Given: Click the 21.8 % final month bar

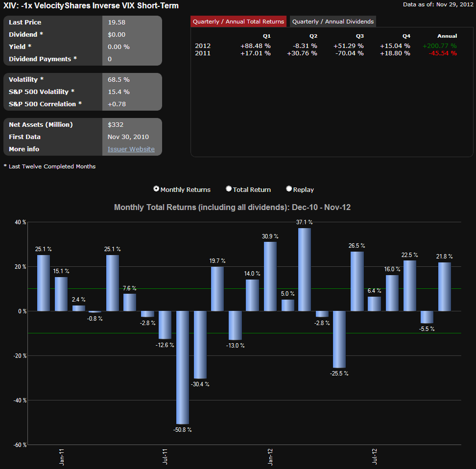Looking at the screenshot, I should point(444,286).
